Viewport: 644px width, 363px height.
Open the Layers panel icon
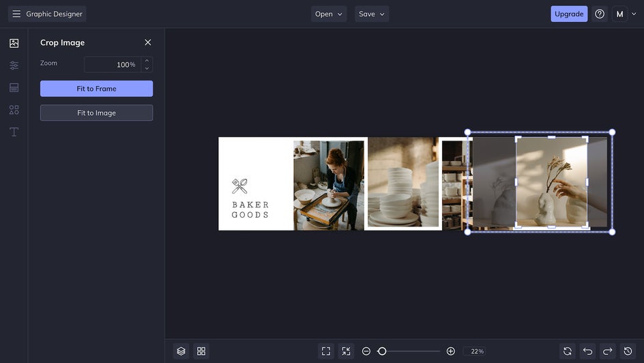[181, 351]
